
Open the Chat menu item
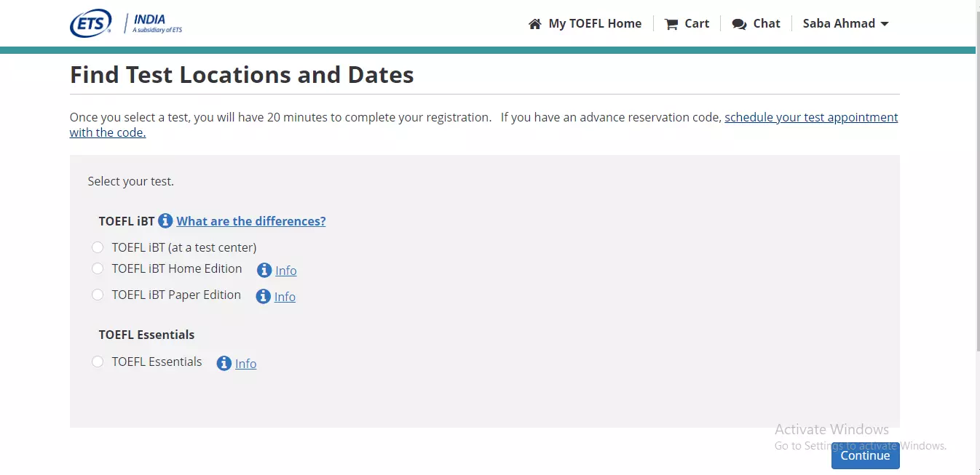(x=756, y=23)
